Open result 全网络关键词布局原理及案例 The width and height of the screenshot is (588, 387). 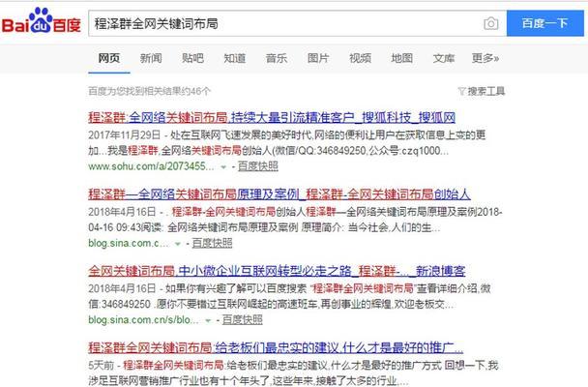(x=279, y=194)
